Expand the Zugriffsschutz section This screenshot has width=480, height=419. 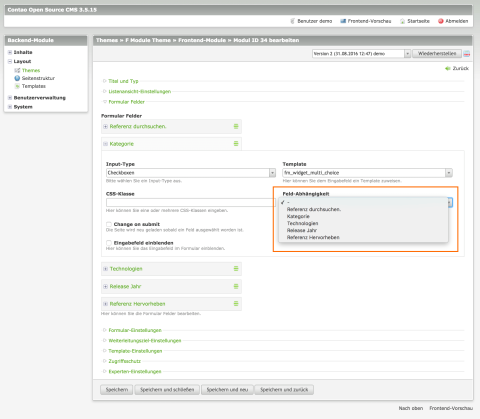coord(124,361)
